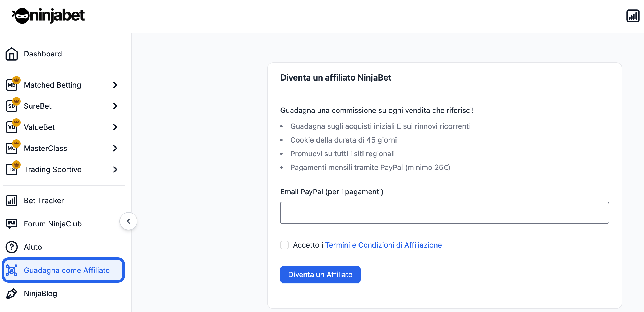Collapse the sidebar with the round arrow button
Image resolution: width=644 pixels, height=312 pixels.
128,221
